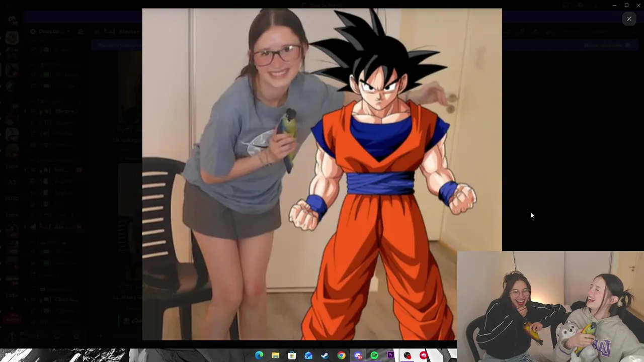This screenshot has height=362, width=644.
Task: Close the Discord window from the title bar
Action: [638, 5]
